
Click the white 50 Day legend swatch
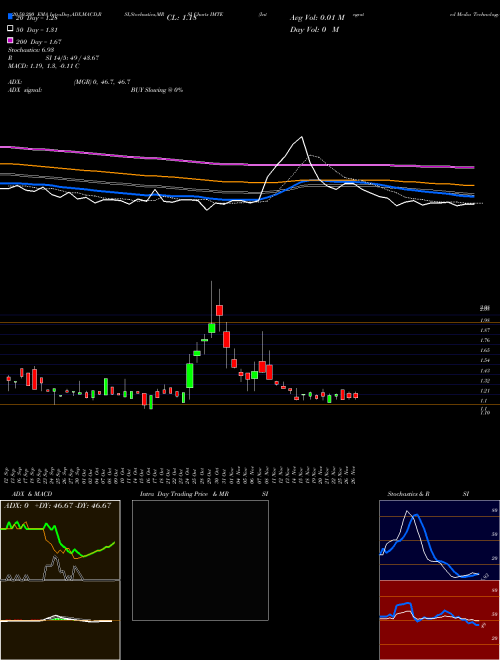11,29
